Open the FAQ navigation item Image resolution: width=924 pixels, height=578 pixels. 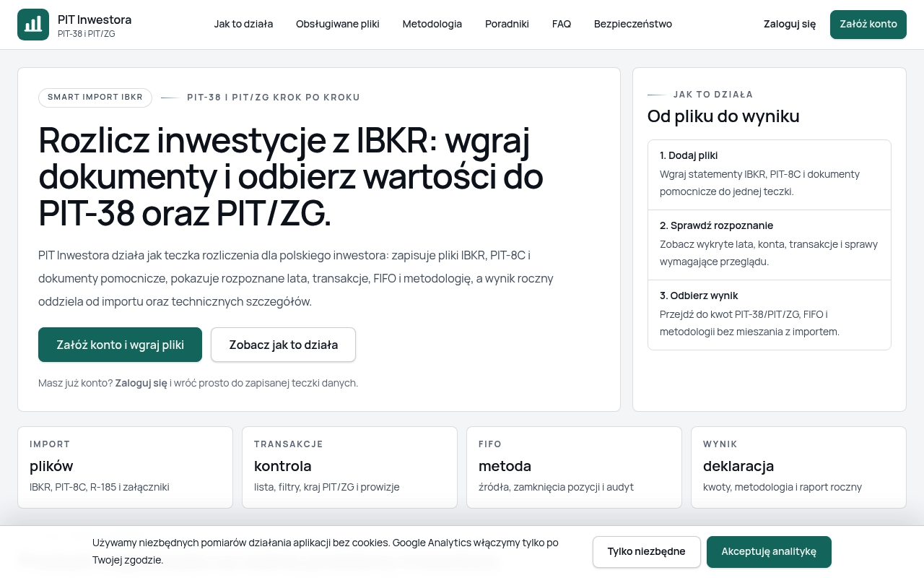(x=562, y=24)
